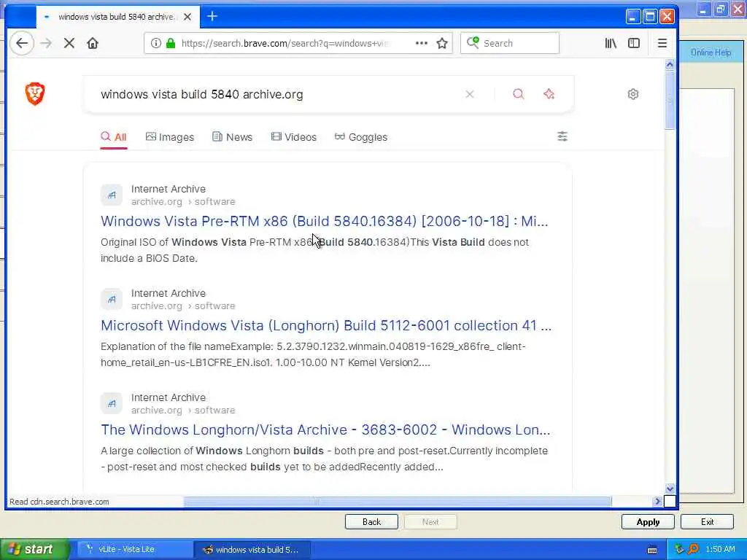This screenshot has height=560, width=747.
Task: Click the Explanation of the file name snippet
Action: pos(313,354)
